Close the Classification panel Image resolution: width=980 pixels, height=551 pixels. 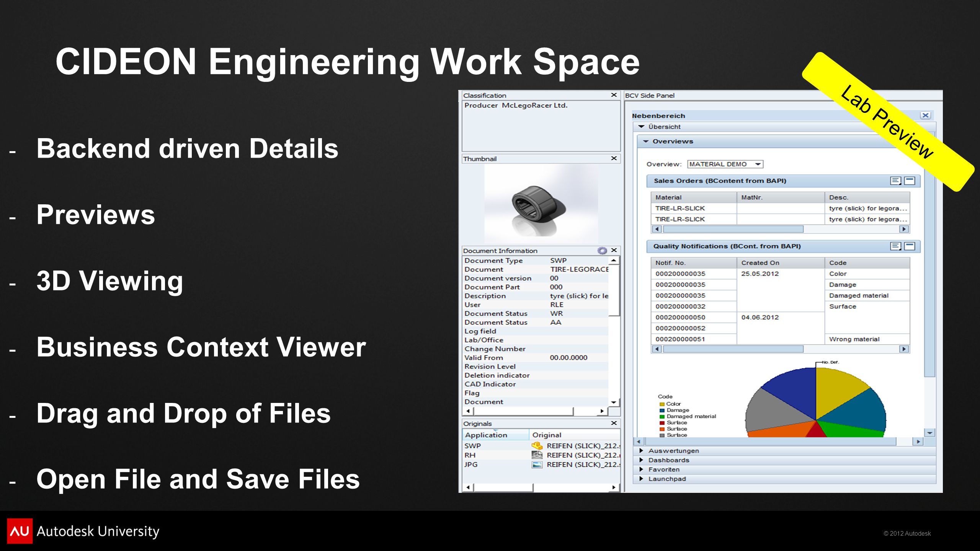pyautogui.click(x=614, y=95)
